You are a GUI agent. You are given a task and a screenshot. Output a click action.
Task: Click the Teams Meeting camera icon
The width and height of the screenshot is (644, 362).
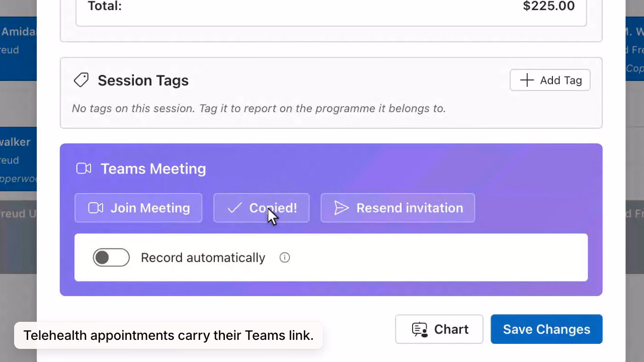(x=84, y=168)
